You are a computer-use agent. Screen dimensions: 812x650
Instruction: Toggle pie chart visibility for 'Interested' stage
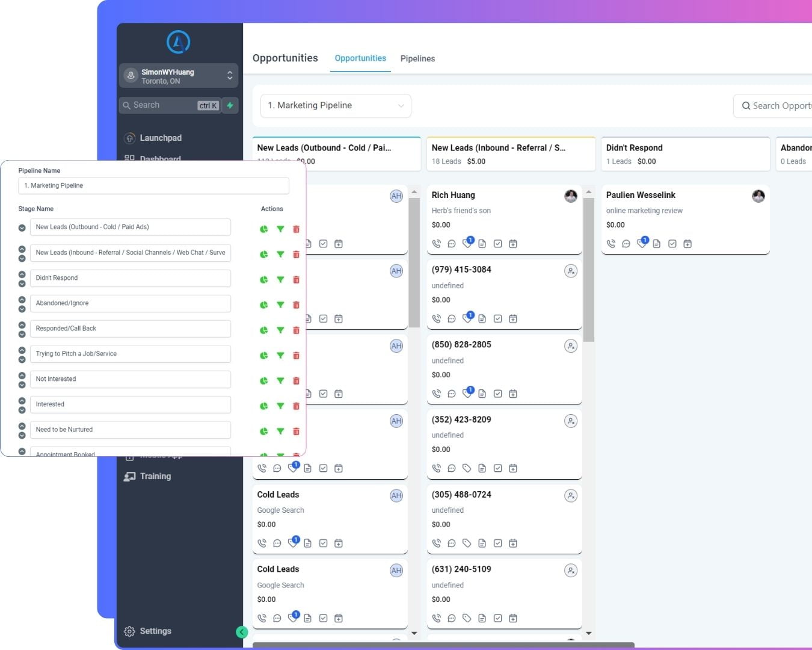[x=263, y=406]
